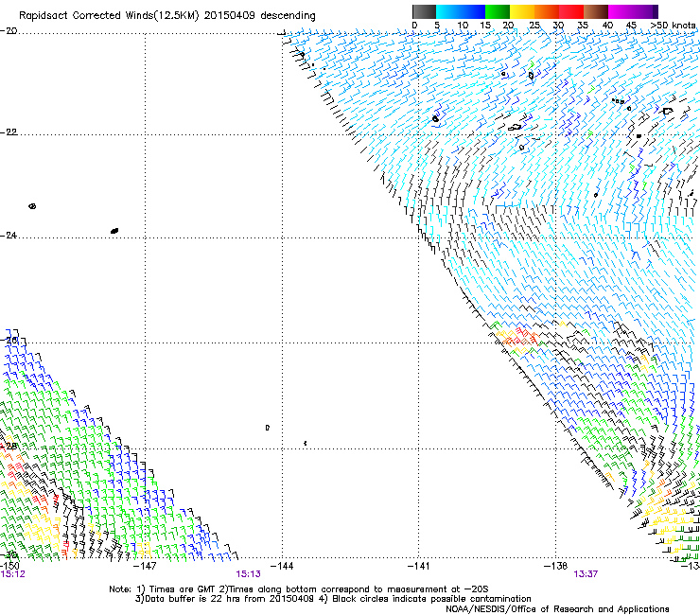
Task: Pick the orange 25-30 knots legend swatch
Action: [547, 11]
